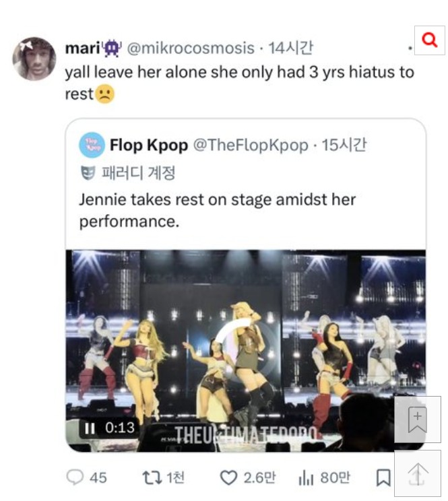Visit @mikrocosmosis handle link
This screenshot has width=448, height=501.
[191, 48]
